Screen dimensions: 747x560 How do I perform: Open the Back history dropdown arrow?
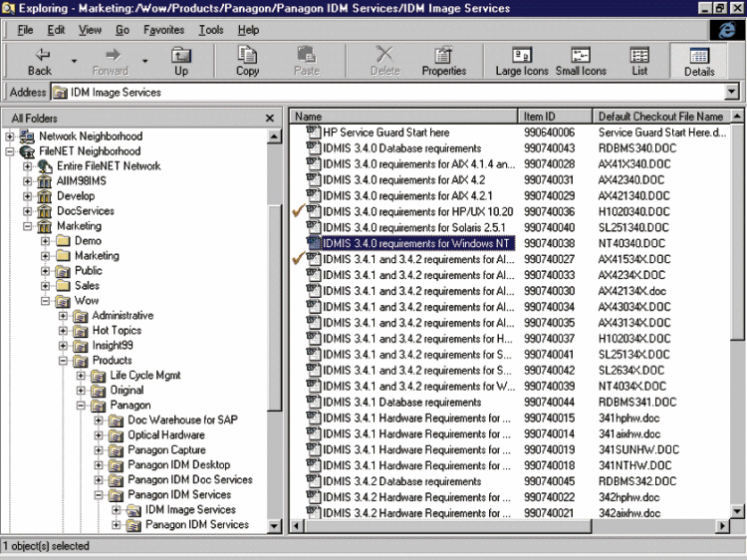[74, 62]
